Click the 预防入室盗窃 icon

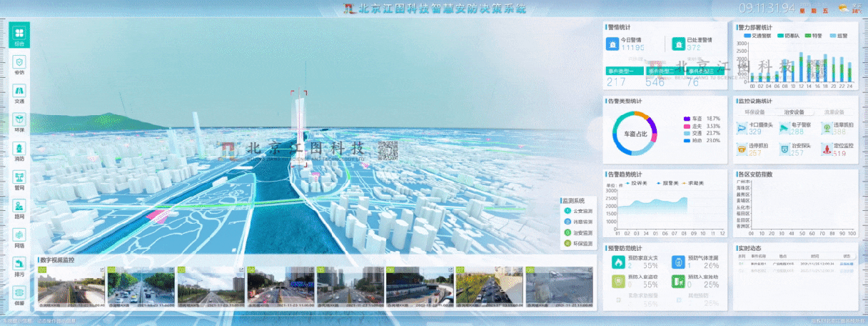tap(617, 281)
